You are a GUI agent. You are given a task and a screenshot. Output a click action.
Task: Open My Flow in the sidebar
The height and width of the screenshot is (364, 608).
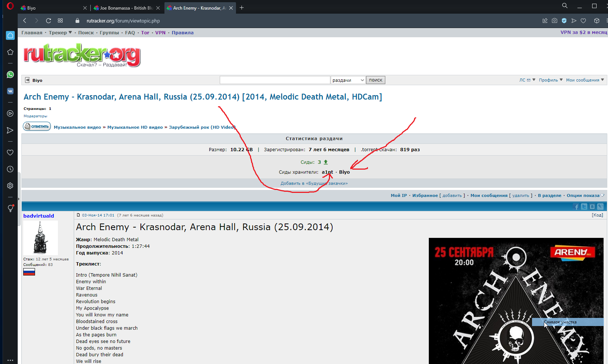10,130
